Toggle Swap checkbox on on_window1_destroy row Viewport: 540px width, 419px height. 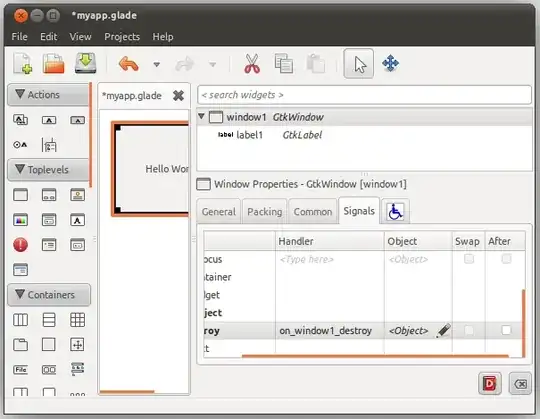click(x=469, y=330)
